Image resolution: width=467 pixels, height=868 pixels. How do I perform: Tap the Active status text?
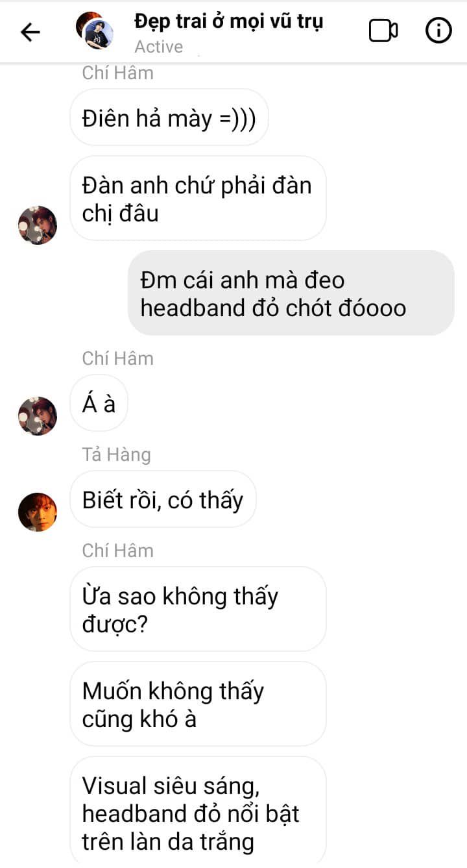point(159,47)
